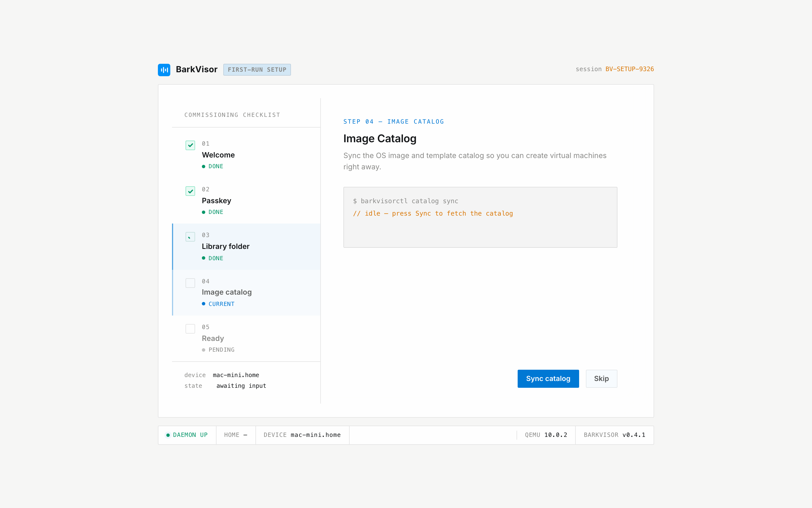Click the Image Catalog heading

[380, 138]
